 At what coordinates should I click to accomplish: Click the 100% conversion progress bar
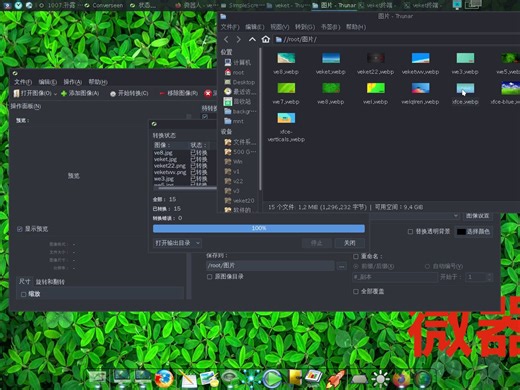[x=259, y=228]
